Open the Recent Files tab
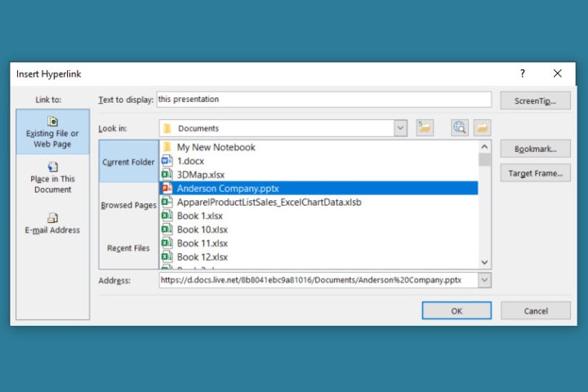 (x=128, y=248)
